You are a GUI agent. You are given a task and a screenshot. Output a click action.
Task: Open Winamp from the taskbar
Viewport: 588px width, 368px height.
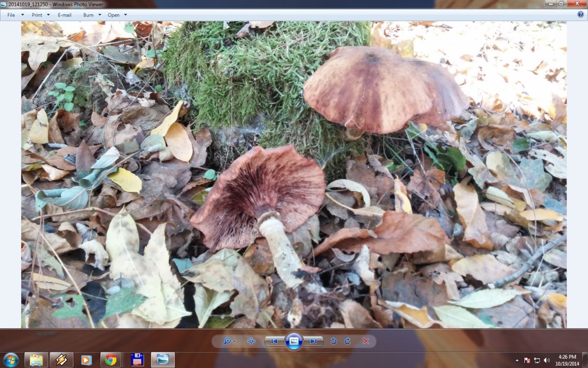point(61,360)
